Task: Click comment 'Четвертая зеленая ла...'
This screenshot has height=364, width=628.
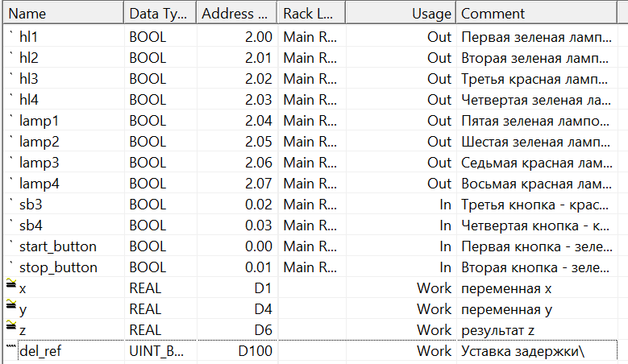Action: [536, 100]
